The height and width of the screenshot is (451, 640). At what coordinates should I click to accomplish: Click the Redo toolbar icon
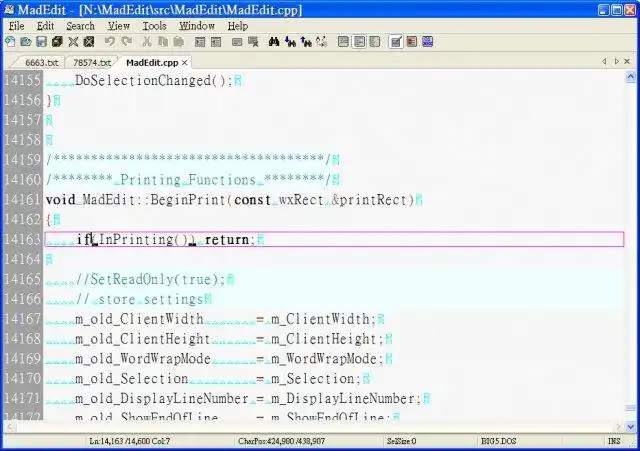pyautogui.click(x=127, y=42)
